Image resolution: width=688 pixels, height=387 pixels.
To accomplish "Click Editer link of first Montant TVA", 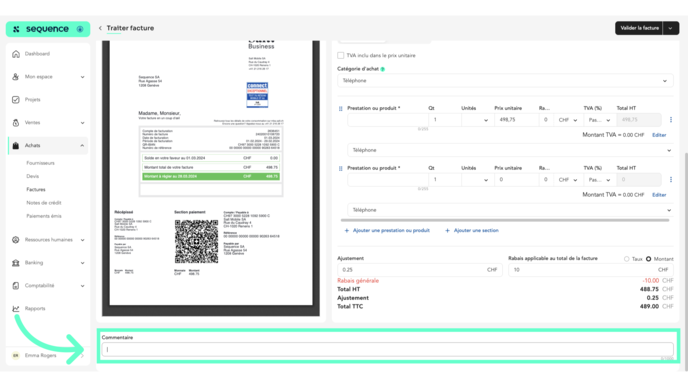I will tap(659, 135).
